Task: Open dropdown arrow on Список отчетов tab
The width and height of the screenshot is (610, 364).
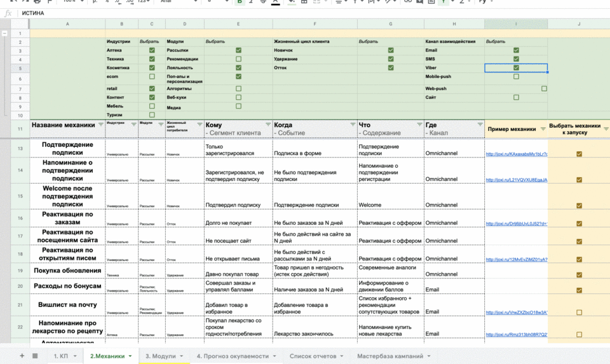Action: pos(342,356)
